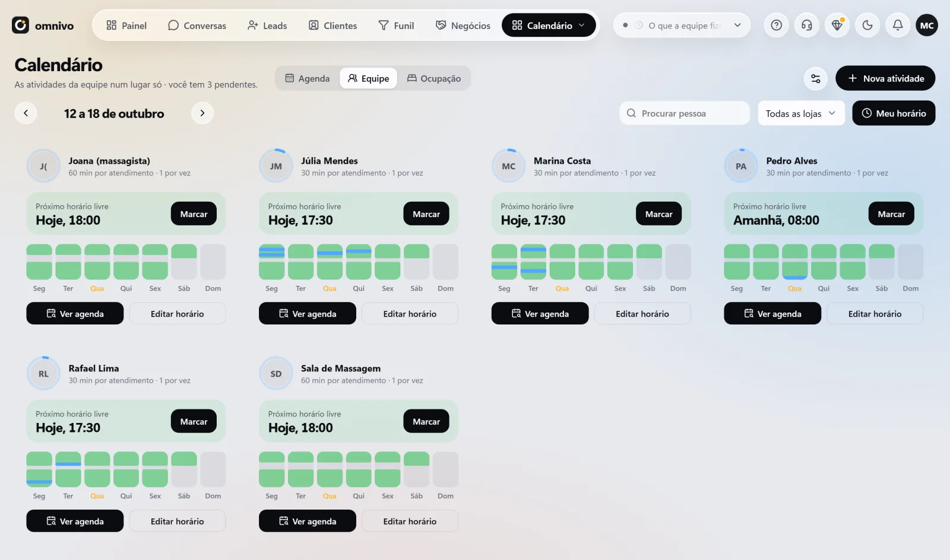Switch to the Ocupação view
Viewport: 950px width, 560px height.
coord(434,78)
